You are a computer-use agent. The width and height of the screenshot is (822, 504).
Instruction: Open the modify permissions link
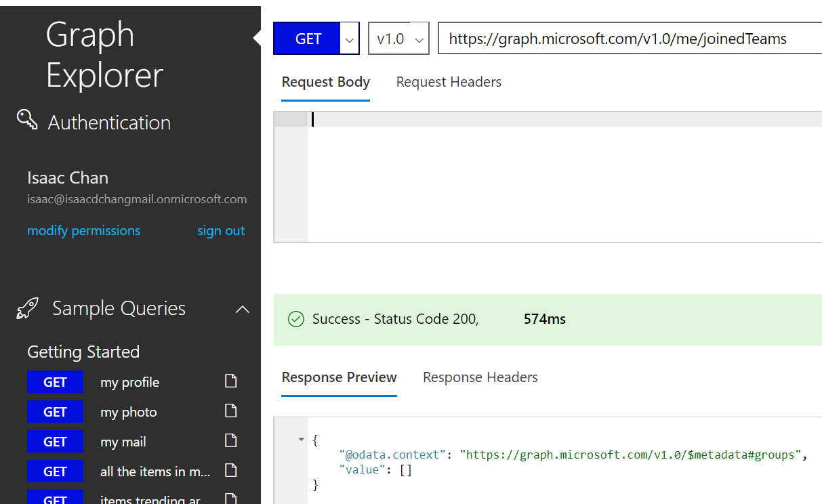83,230
